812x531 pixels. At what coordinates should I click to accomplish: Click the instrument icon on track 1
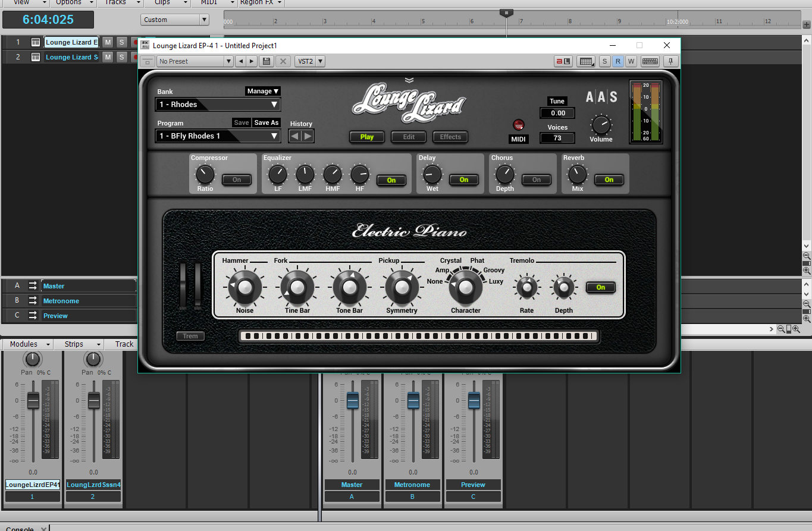click(x=36, y=42)
